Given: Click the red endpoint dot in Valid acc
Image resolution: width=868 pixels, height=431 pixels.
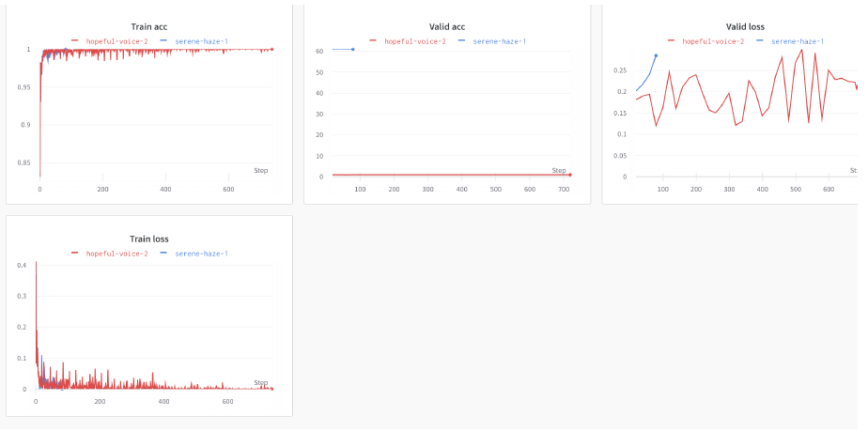Looking at the screenshot, I should coord(569,175).
